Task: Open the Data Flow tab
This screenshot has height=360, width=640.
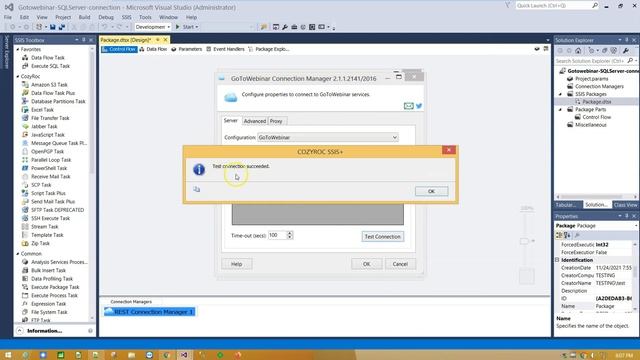Action: coord(153,49)
